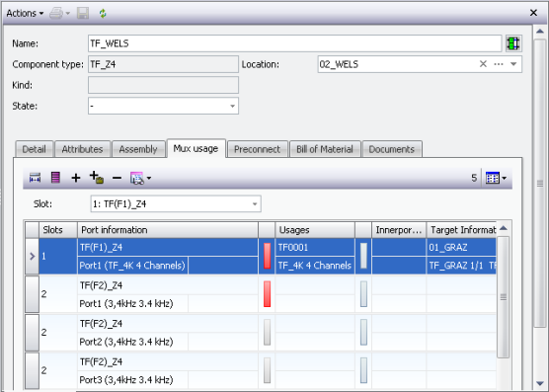Image resolution: width=549 pixels, height=392 pixels.
Task: Click the Component type field TF_Z4
Action: 163,64
